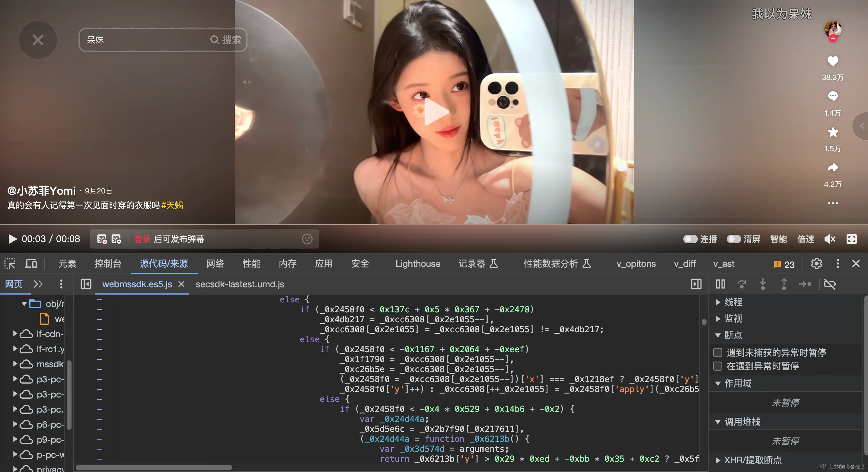
Task: Check 遇到未捕获的异常时暂停 checkbox
Action: [x=718, y=352]
